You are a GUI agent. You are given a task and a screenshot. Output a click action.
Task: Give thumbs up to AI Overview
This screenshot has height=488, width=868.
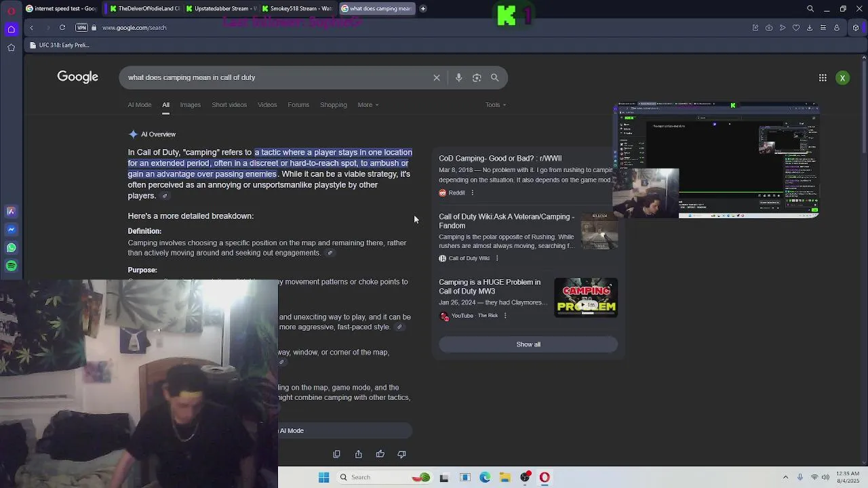380,455
